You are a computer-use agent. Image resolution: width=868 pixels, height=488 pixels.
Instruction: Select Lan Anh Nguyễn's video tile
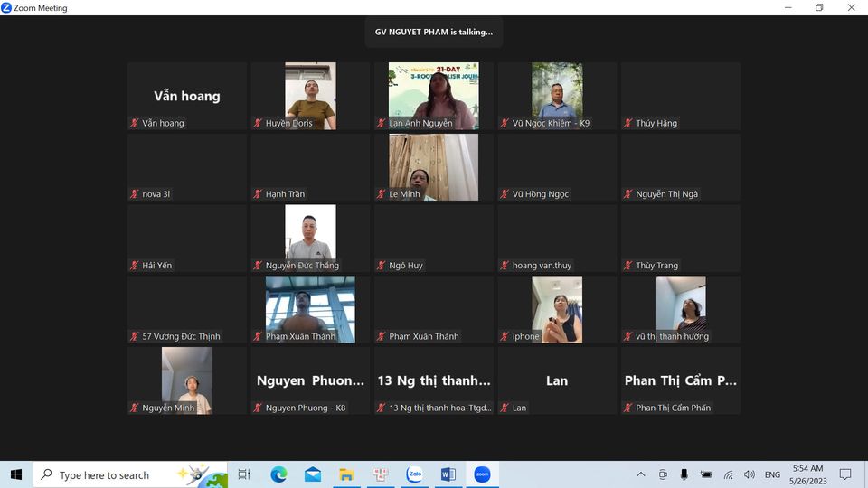click(x=433, y=96)
